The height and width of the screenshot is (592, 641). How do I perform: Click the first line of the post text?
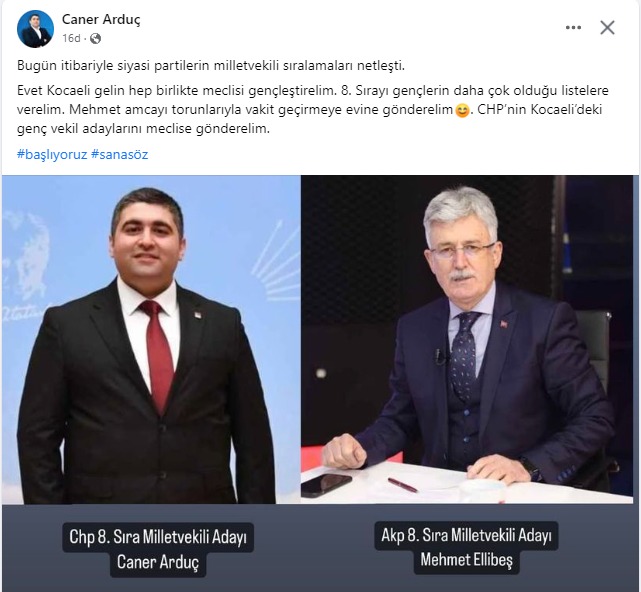[x=211, y=66]
